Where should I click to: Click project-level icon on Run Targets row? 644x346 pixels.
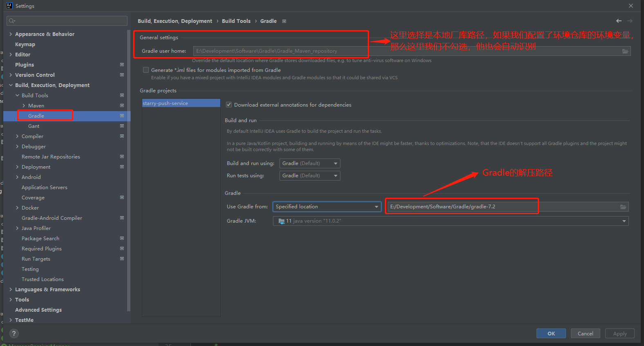coord(122,259)
